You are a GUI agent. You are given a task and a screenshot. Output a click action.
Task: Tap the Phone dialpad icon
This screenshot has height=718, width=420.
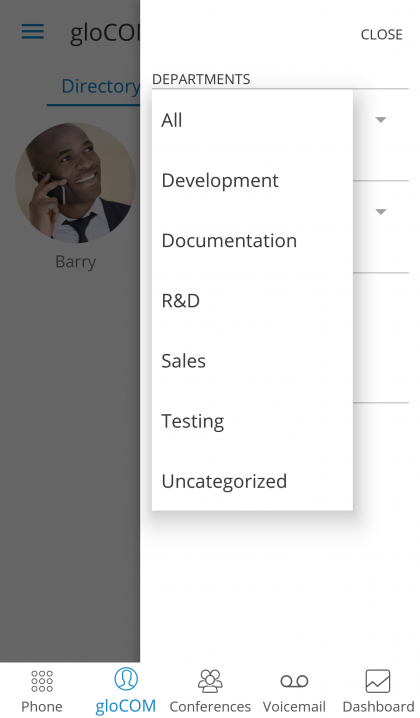(42, 681)
